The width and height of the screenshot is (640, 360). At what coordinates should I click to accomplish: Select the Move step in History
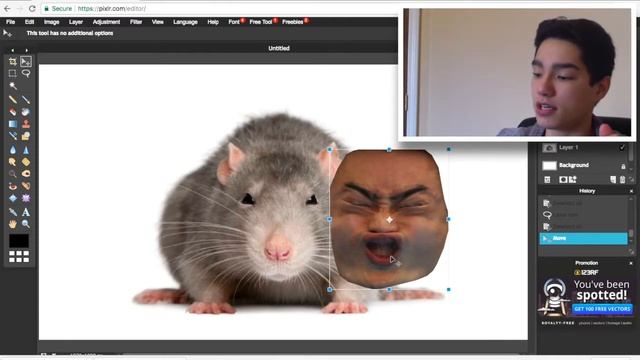tap(583, 238)
